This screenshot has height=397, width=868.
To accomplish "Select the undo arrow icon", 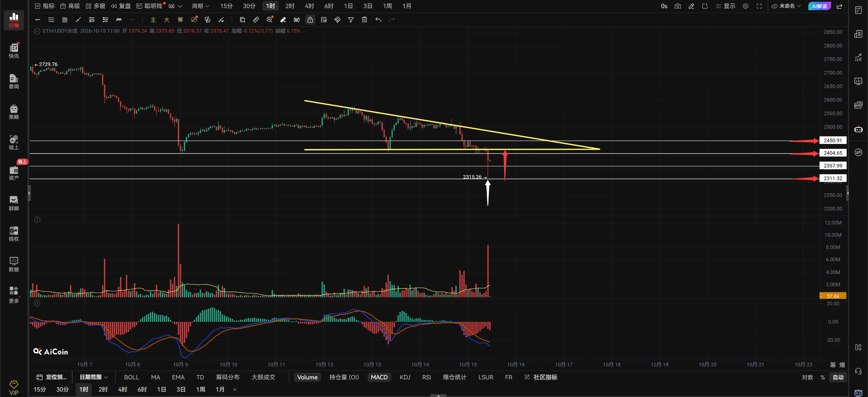I will point(378,20).
